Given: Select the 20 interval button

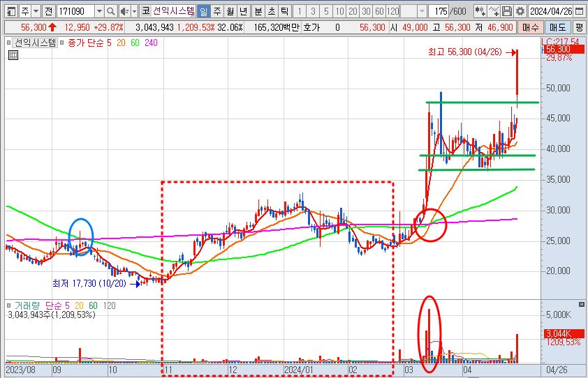Looking at the screenshot, I should click(x=353, y=12).
